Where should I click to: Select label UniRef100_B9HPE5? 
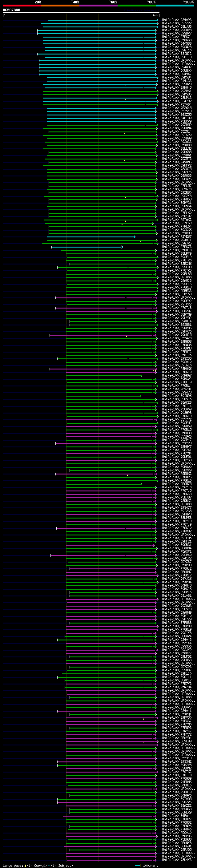[x=177, y=592]
